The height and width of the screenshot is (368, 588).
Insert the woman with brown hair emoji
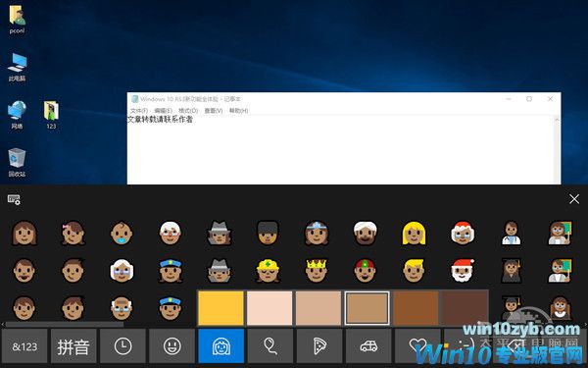[24, 233]
